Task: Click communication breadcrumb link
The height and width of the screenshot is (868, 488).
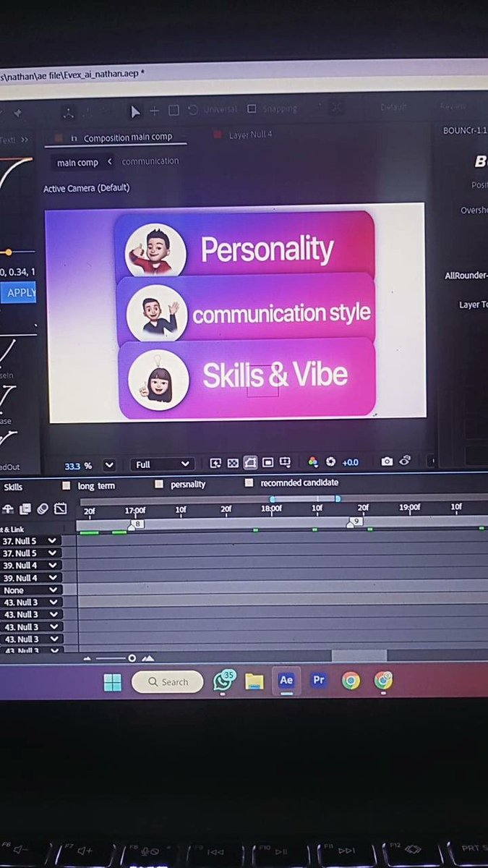Action: coord(150,161)
